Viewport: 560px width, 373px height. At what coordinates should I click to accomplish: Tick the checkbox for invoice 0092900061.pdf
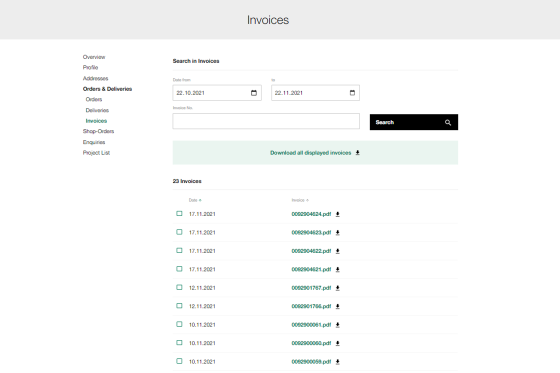point(179,324)
